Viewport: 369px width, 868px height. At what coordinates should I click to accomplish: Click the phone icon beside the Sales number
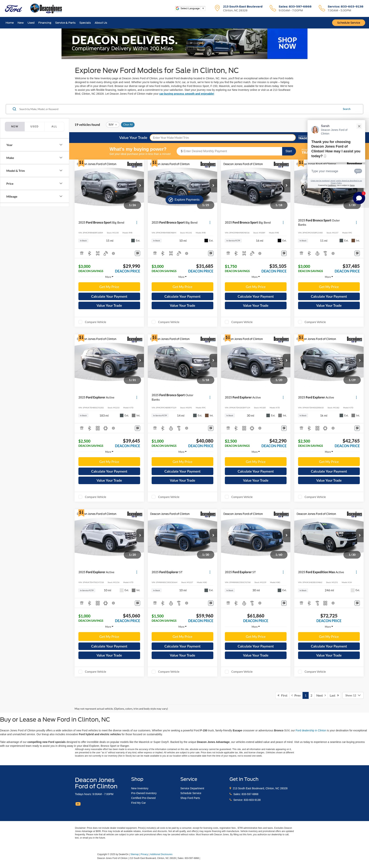(x=272, y=8)
